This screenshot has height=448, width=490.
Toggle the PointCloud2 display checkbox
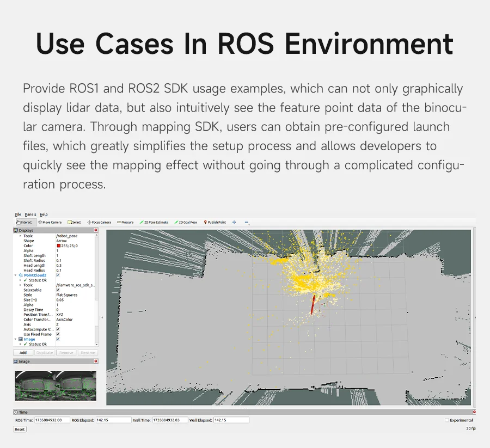tap(58, 275)
